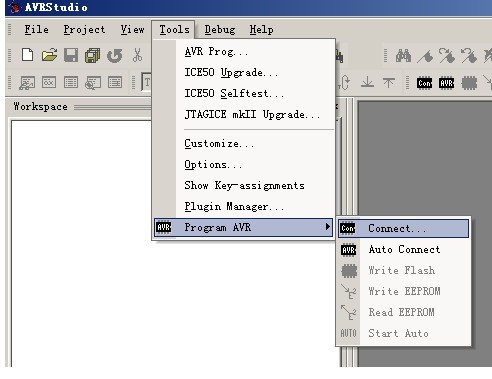Click the New File toolbar icon
Image resolution: width=492 pixels, height=379 pixels.
tap(27, 55)
